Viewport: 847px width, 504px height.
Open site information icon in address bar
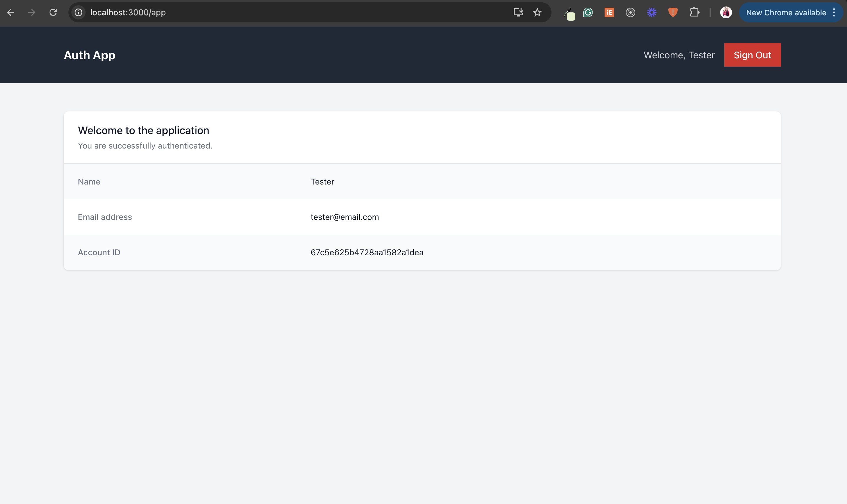pyautogui.click(x=78, y=13)
